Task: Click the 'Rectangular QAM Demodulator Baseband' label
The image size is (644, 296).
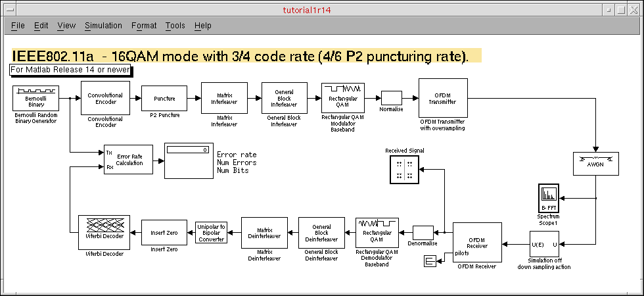Action: [x=377, y=258]
